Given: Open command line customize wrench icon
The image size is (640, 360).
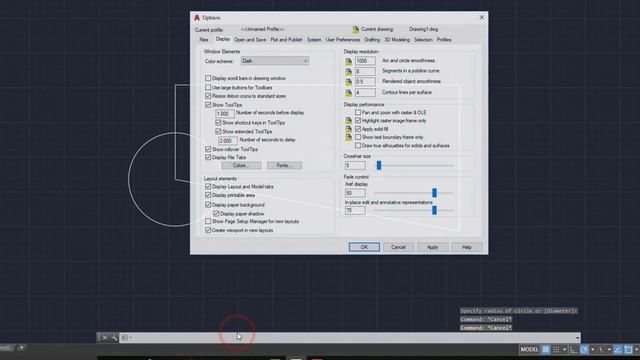Looking at the screenshot, I should (114, 338).
